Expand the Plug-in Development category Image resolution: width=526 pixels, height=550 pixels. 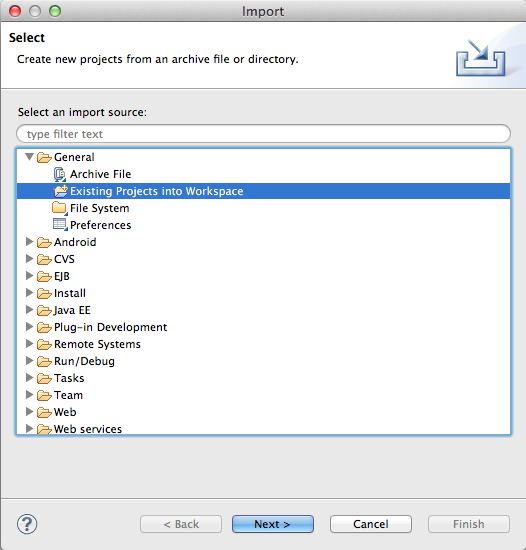tap(29, 327)
